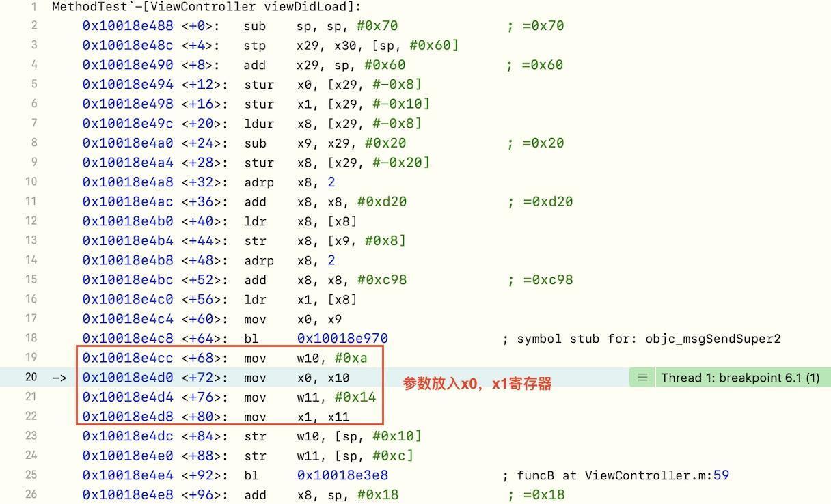Click comment 'symbol stub for: objc_msgSendSuper2'
Viewport: 831px width, 504px height.
coord(649,339)
